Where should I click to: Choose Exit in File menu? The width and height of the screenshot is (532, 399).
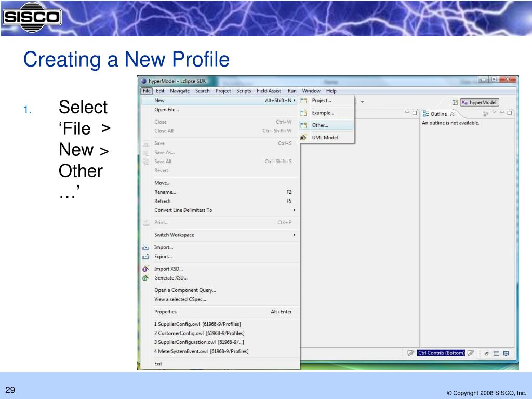(x=220, y=364)
